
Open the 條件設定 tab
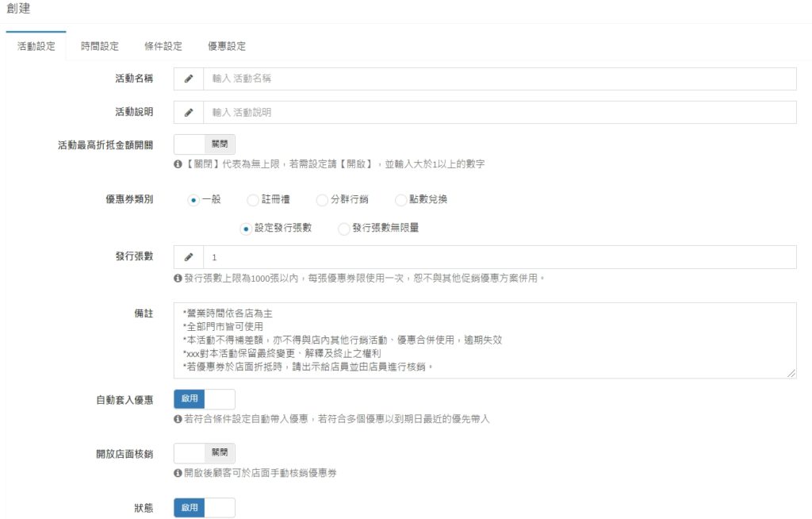[163, 46]
